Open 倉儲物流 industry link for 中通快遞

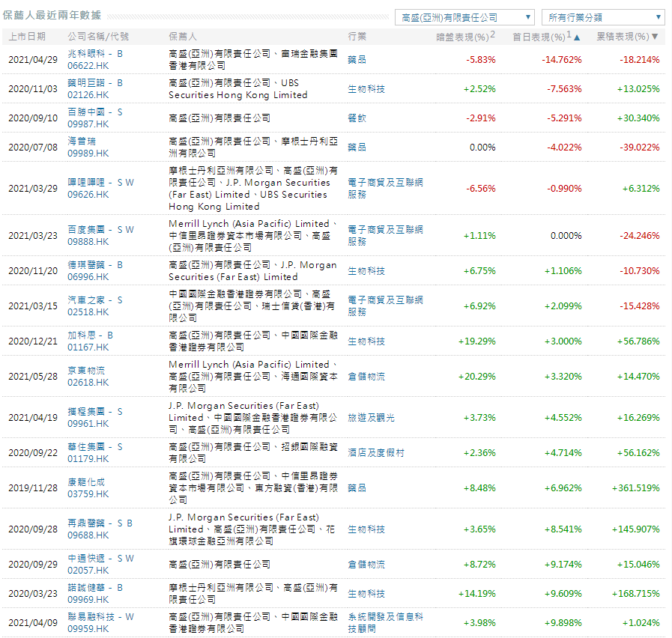click(x=366, y=565)
